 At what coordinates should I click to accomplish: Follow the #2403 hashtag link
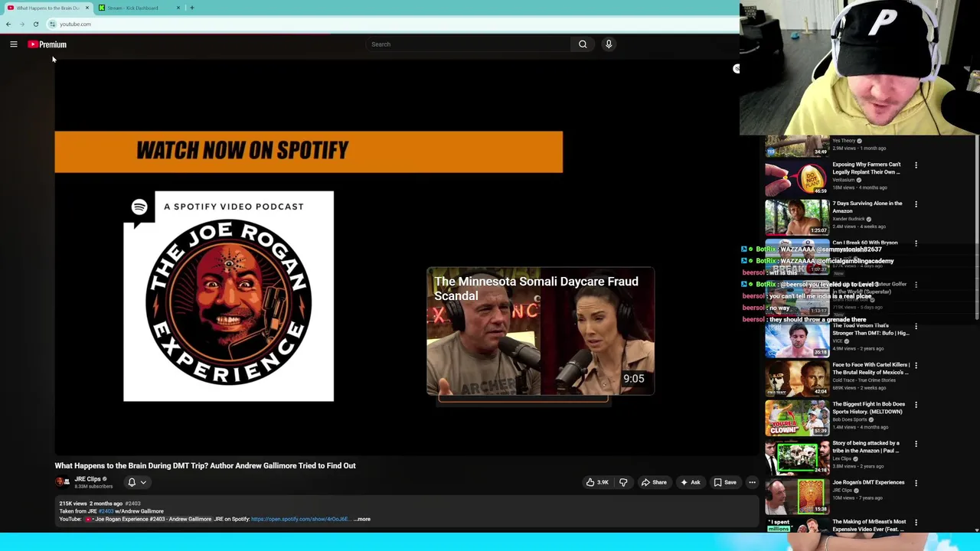pos(132,504)
